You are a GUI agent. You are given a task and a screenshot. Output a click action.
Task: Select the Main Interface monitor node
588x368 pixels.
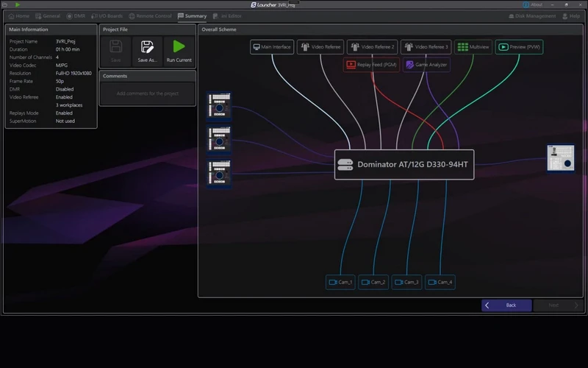(271, 47)
